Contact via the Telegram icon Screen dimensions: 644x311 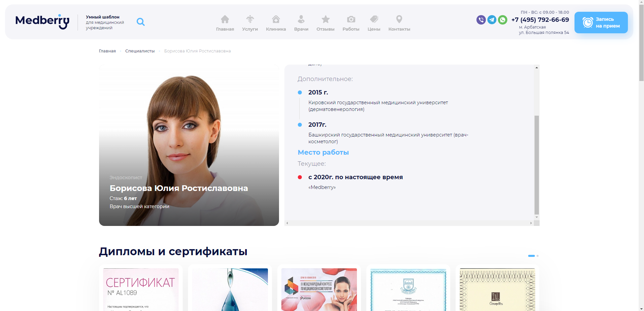(492, 20)
